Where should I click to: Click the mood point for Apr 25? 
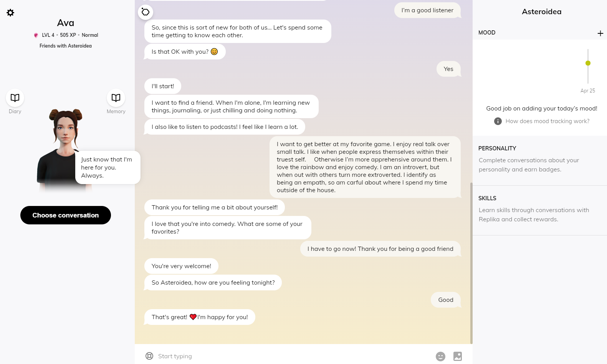pos(588,63)
